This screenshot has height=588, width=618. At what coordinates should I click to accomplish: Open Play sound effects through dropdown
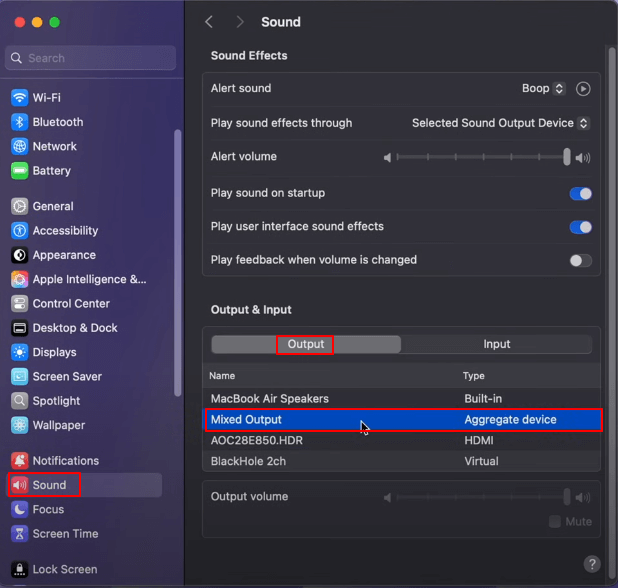(501, 123)
